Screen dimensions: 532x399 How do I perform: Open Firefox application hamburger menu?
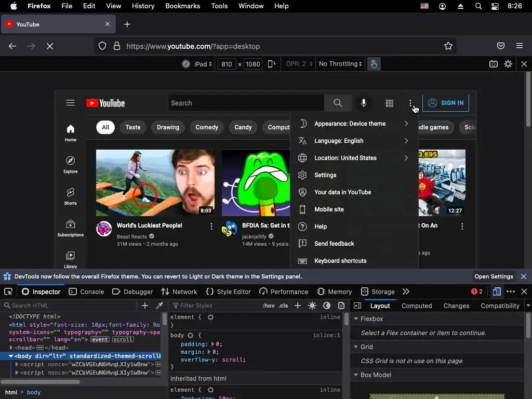coord(520,46)
